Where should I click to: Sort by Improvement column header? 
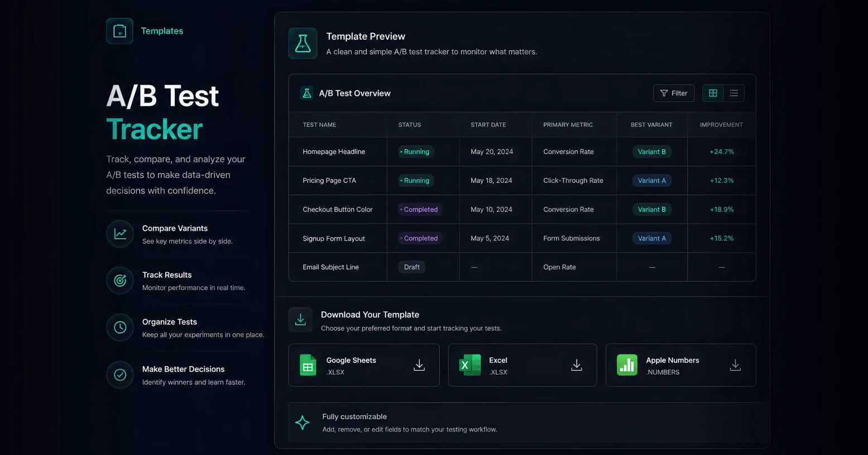tap(721, 125)
